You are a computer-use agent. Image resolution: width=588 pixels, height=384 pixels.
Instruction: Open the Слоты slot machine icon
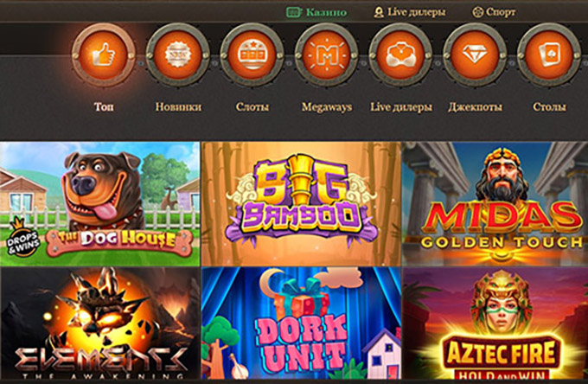coord(252,54)
